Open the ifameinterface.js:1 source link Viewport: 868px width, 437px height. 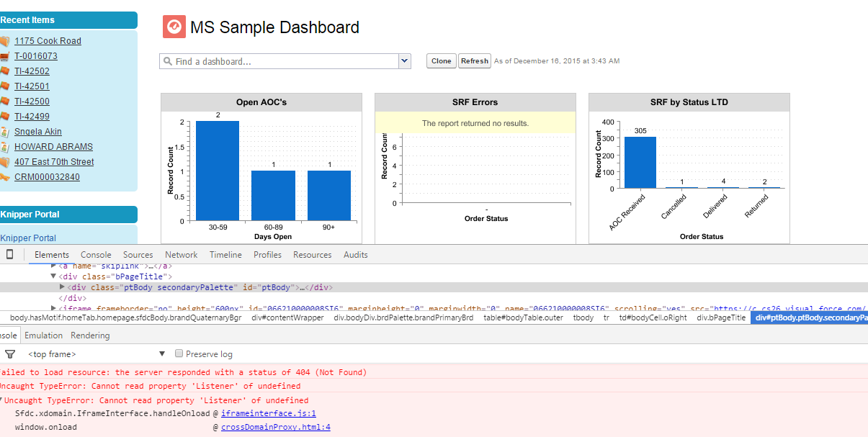268,413
